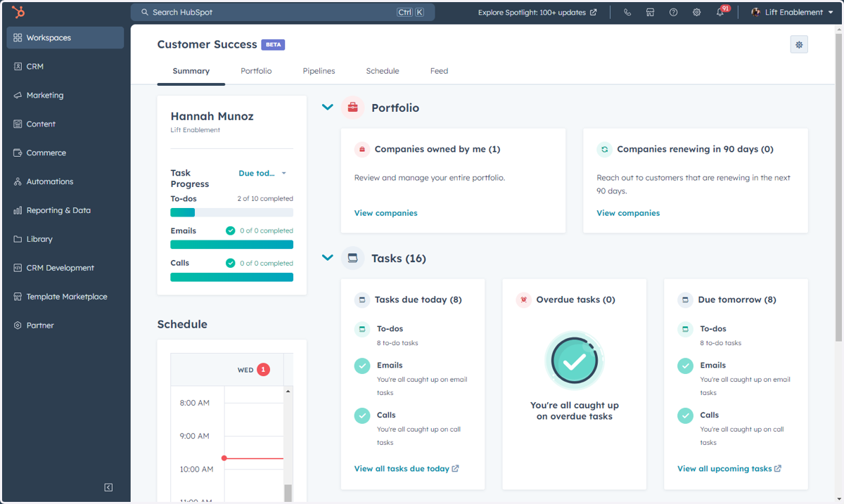Viewport: 844px width, 504px height.
Task: Switch to the Portfolio tab
Action: coord(256,71)
